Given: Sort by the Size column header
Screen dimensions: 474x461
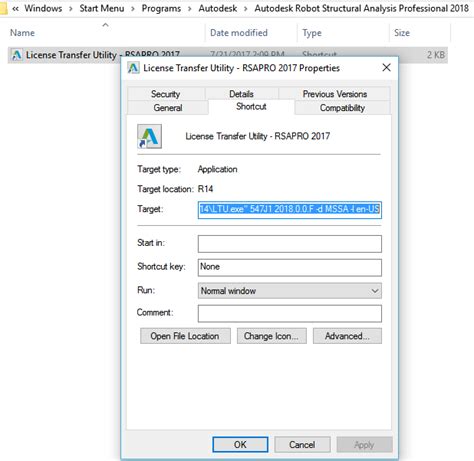Looking at the screenshot, I should click(402, 33).
